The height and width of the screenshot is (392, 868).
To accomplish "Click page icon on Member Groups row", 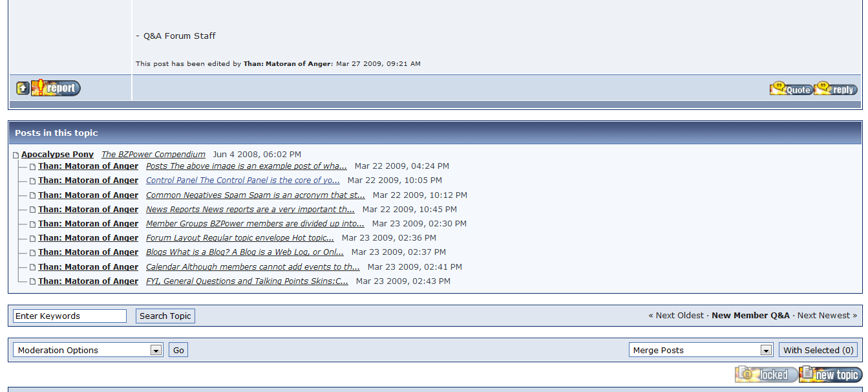I will click(32, 224).
